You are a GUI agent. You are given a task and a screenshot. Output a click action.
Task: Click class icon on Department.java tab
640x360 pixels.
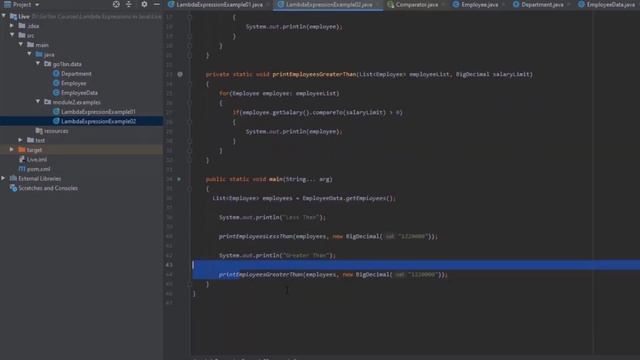[x=516, y=4]
